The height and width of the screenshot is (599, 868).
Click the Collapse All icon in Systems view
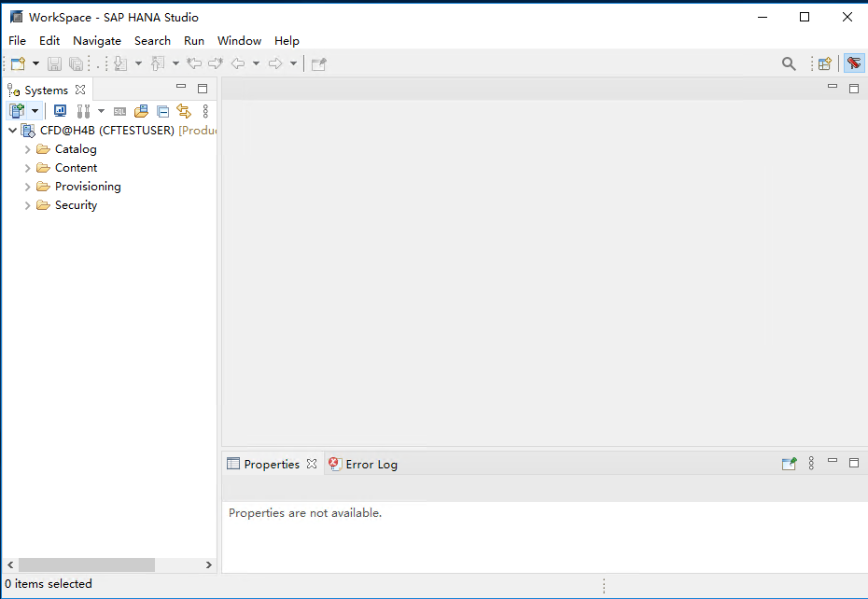[x=161, y=110]
